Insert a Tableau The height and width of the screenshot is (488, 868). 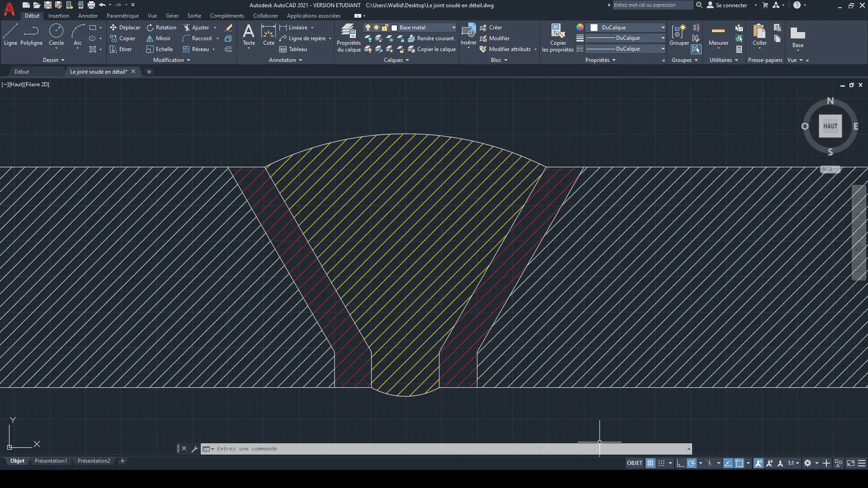[293, 49]
